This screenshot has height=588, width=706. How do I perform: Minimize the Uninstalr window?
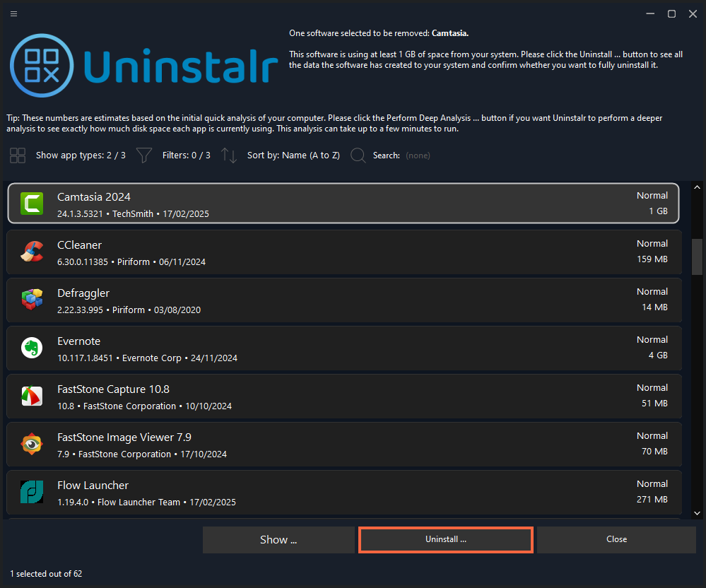650,14
